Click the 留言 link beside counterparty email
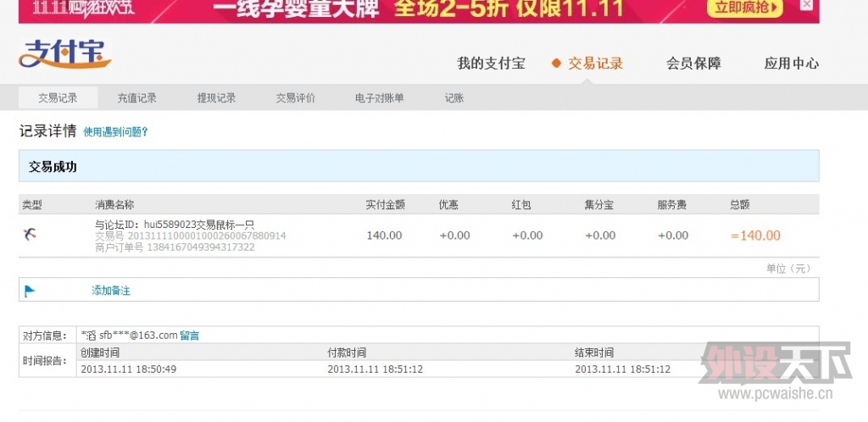868x422 pixels. click(189, 336)
